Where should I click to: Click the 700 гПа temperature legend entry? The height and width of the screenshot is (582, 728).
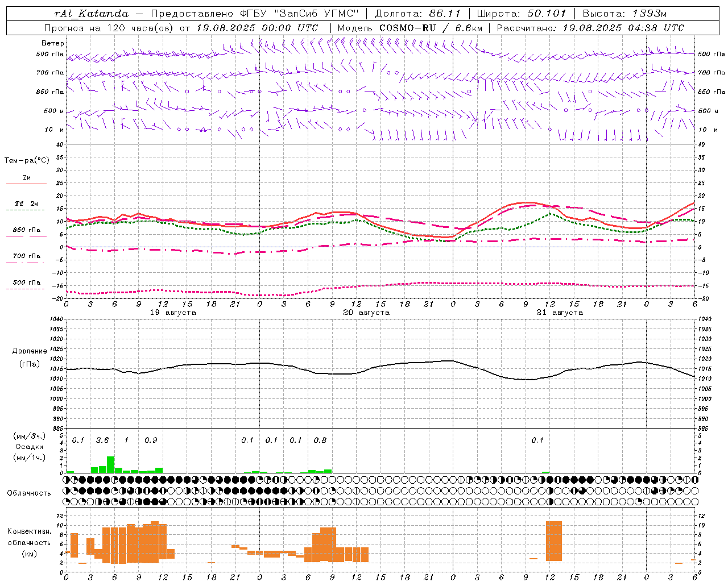[x=27, y=256]
